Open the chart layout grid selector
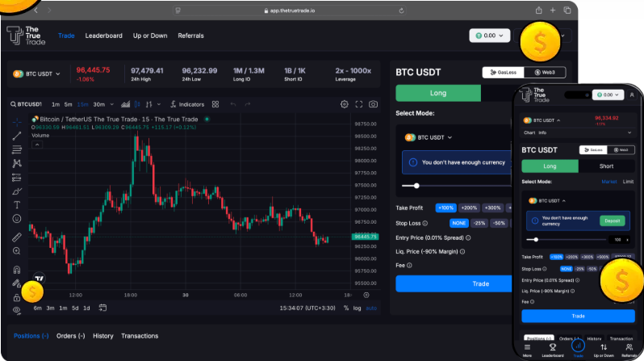This screenshot has width=644, height=361. (x=215, y=104)
